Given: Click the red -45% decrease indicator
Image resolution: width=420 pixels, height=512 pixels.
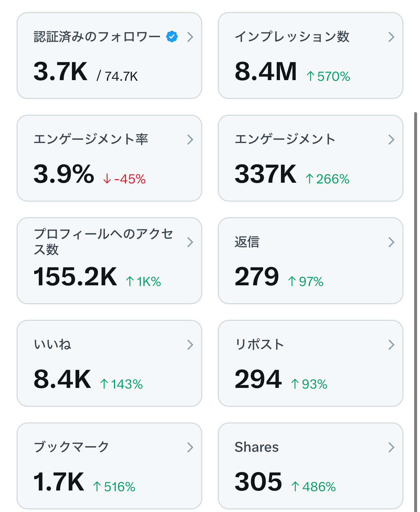Looking at the screenshot, I should (125, 179).
